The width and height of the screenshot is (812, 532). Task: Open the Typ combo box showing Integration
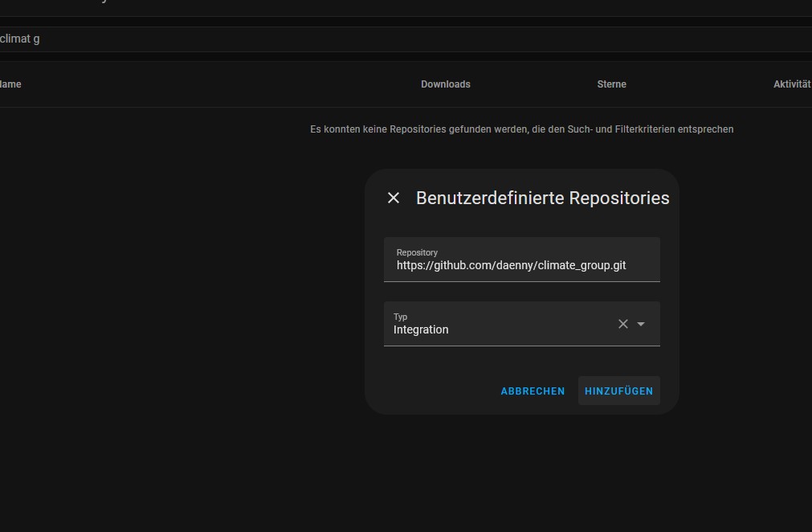pyautogui.click(x=521, y=324)
